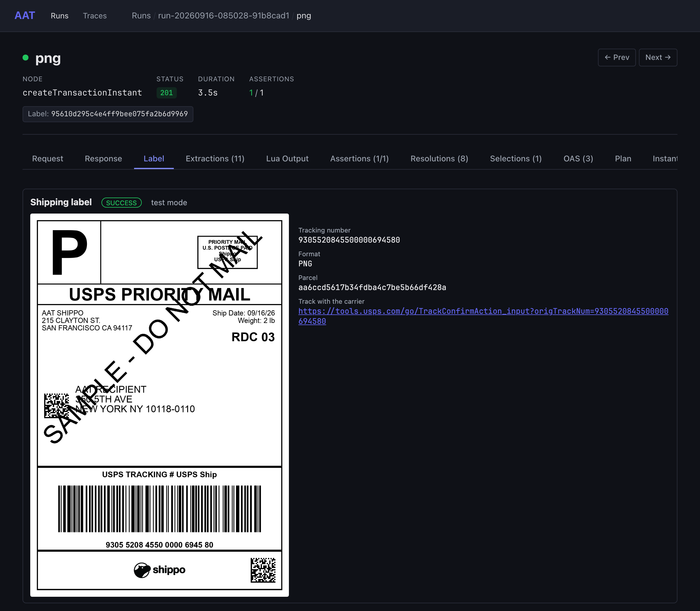Select the Label tab
Image resolution: width=700 pixels, height=611 pixels.
154,159
